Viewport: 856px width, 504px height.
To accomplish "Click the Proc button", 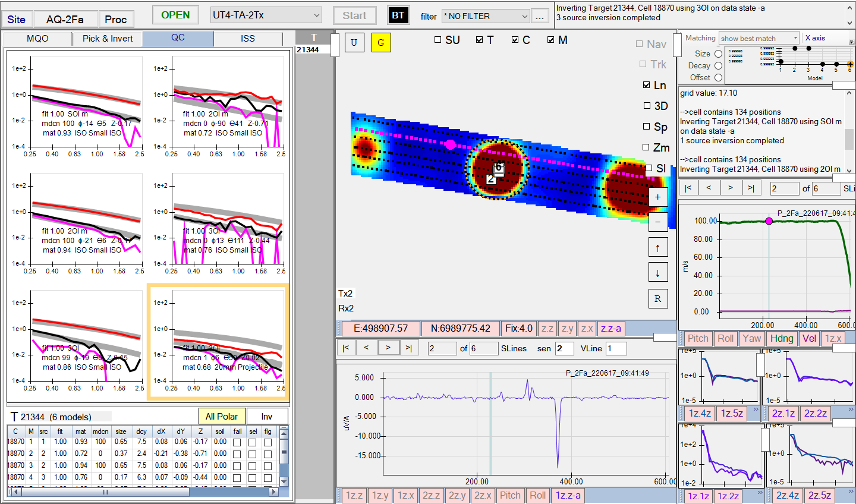I will pyautogui.click(x=116, y=19).
